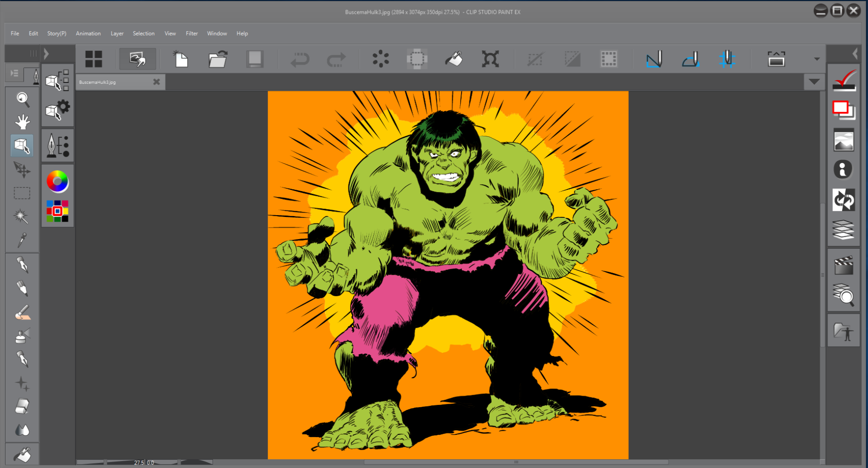Open the Color Set palette
Viewport: 868px width, 468px height.
coord(58,211)
